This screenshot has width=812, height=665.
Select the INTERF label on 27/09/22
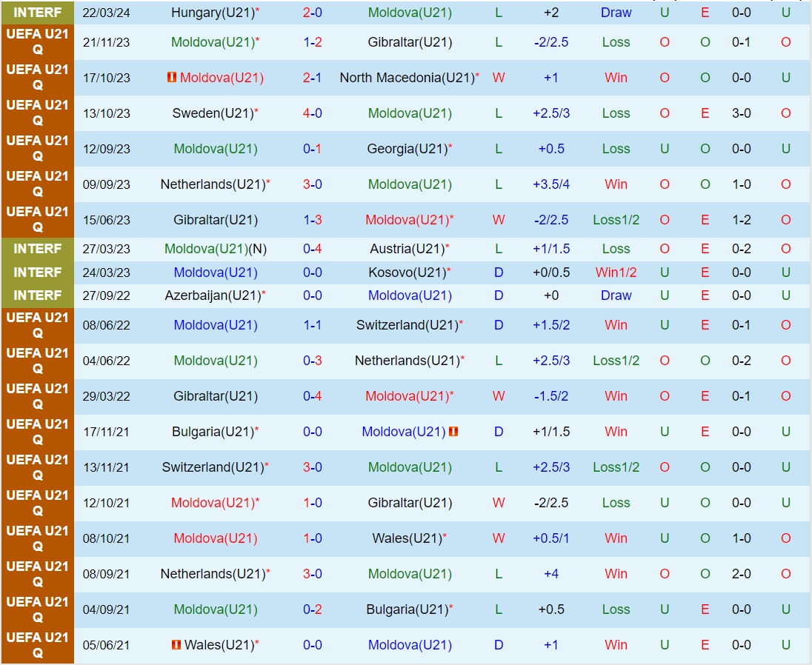tap(37, 295)
